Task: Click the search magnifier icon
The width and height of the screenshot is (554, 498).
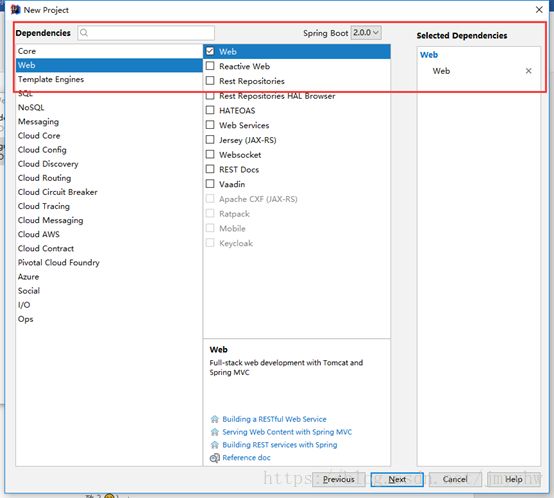Action: tap(84, 33)
